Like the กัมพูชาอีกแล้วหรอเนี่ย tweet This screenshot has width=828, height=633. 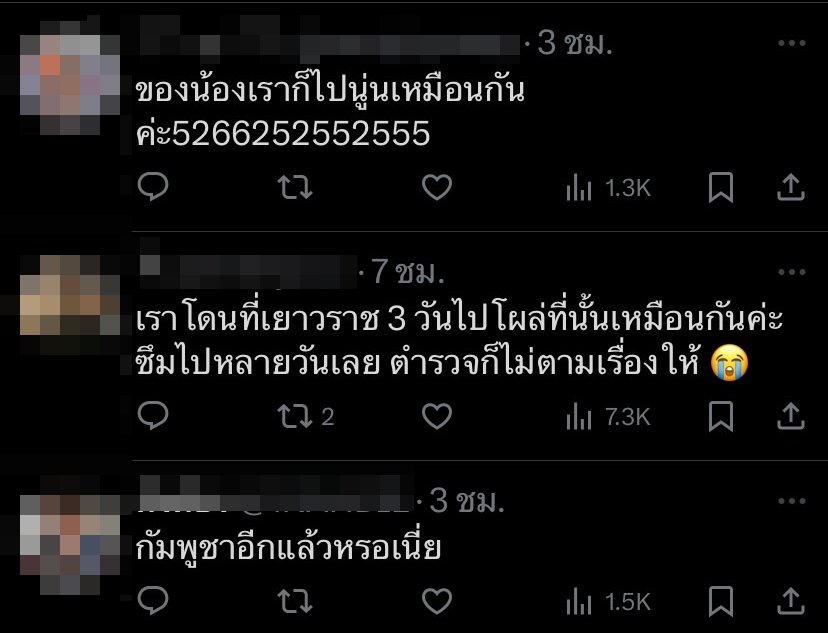[437, 601]
